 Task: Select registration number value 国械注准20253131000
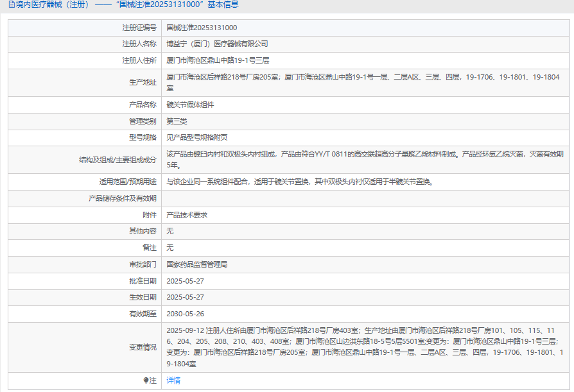pyautogui.click(x=202, y=28)
